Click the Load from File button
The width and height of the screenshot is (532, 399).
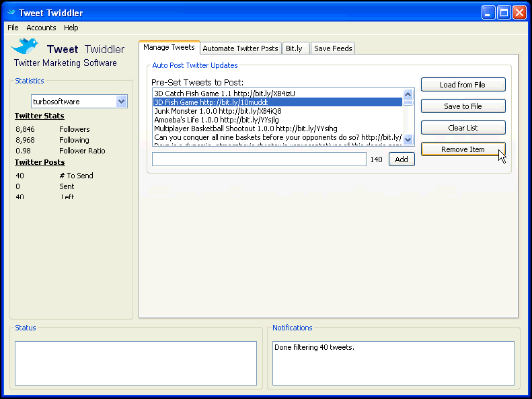click(463, 85)
